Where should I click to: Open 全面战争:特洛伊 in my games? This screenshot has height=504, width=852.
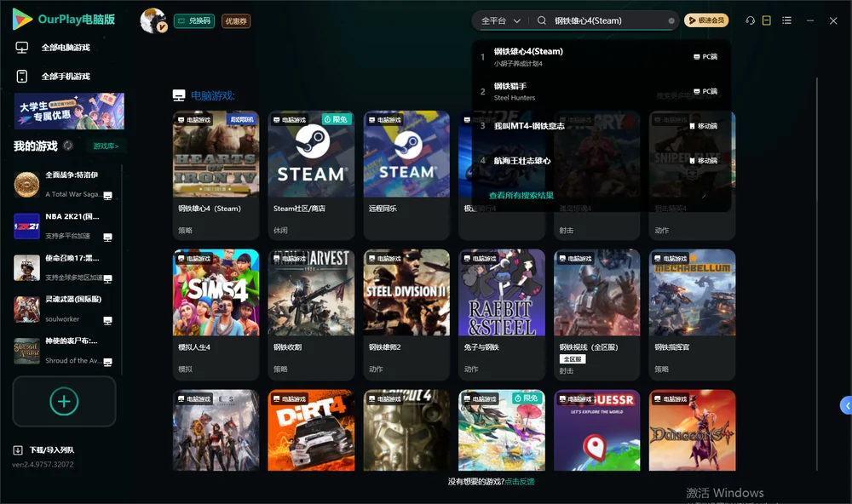point(64,185)
